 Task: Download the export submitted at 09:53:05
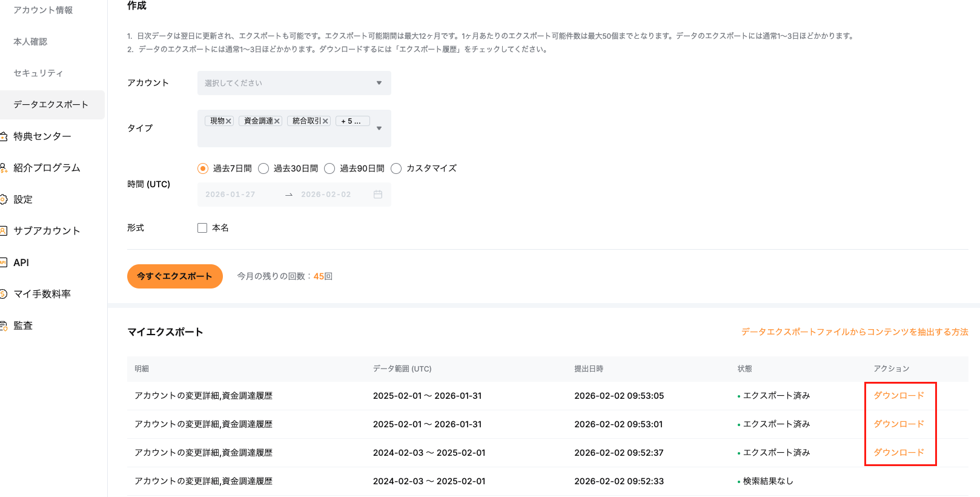(x=898, y=396)
